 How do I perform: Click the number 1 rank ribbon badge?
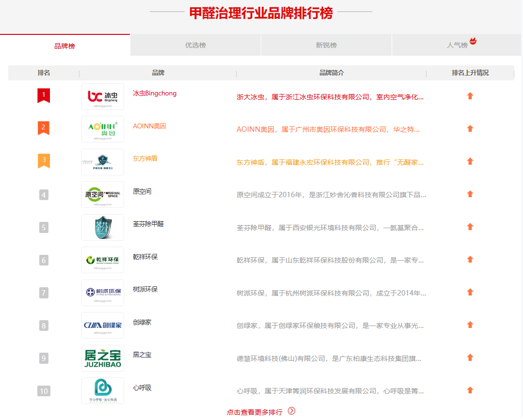coord(44,95)
